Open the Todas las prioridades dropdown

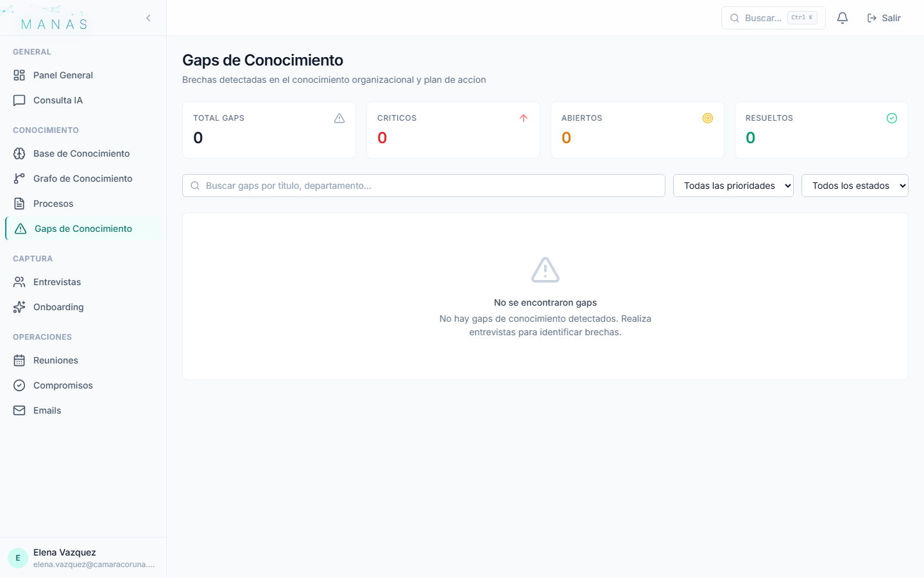click(x=733, y=186)
